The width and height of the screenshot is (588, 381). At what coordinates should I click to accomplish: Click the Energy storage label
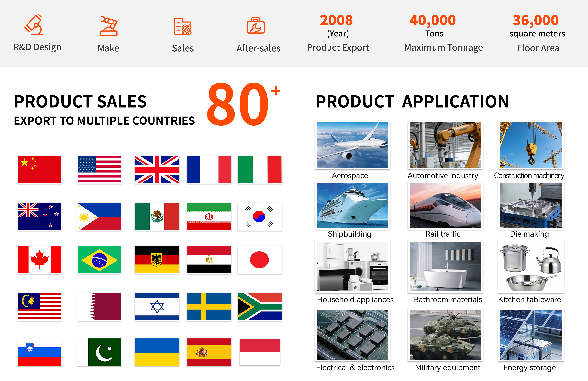click(x=529, y=367)
